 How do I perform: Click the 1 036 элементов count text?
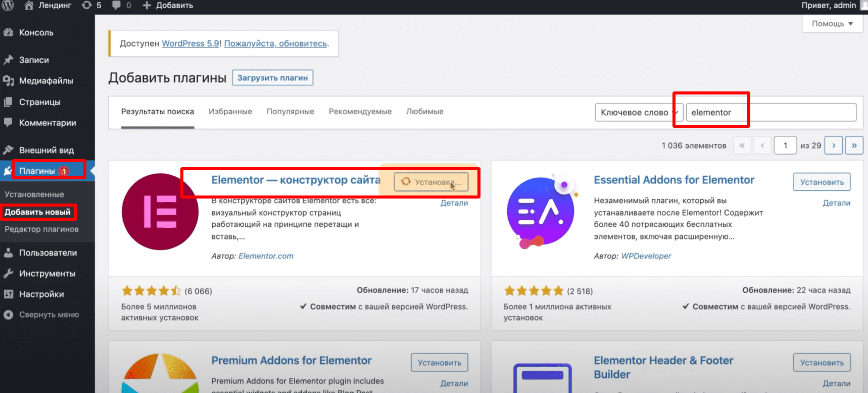694,145
